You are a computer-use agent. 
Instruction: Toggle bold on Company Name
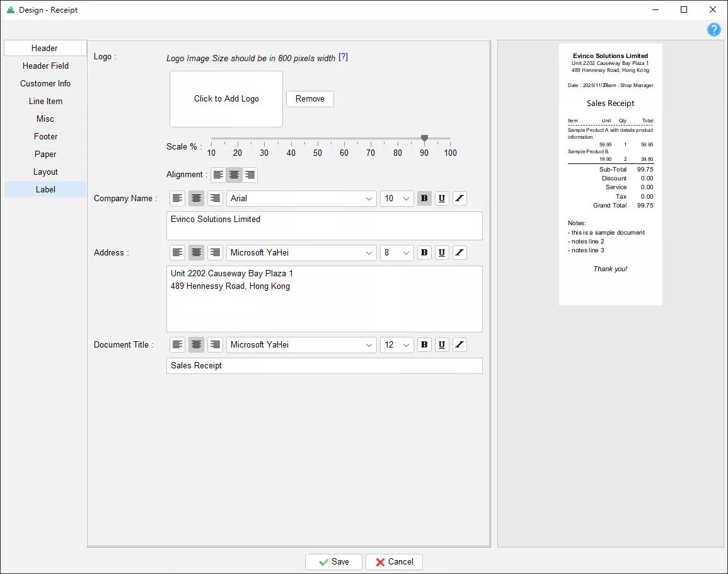tap(424, 199)
